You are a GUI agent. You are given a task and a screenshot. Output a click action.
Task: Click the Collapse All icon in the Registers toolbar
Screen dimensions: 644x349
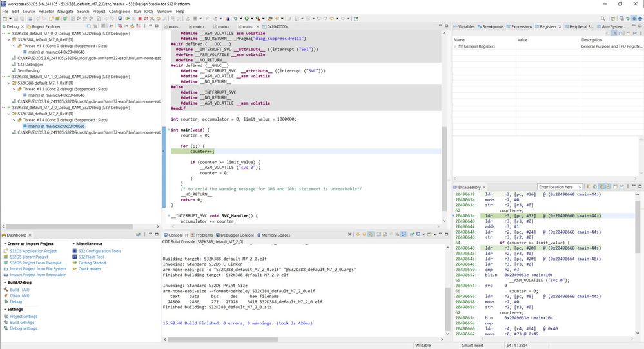click(x=621, y=34)
